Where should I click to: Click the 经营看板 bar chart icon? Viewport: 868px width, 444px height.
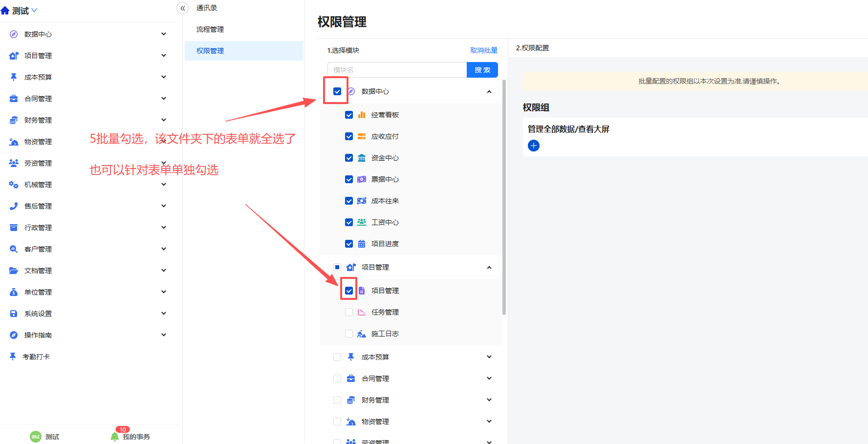click(362, 115)
